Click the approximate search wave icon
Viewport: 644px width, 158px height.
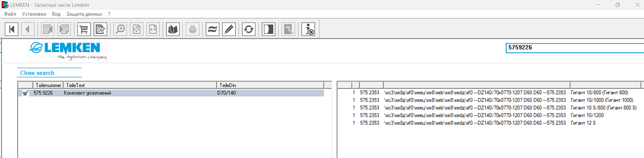pos(213,29)
